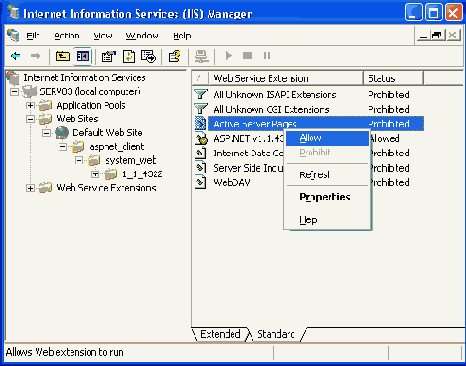Click the All Unknown CGI Extensions filter icon
The image size is (466, 366).
coord(201,109)
